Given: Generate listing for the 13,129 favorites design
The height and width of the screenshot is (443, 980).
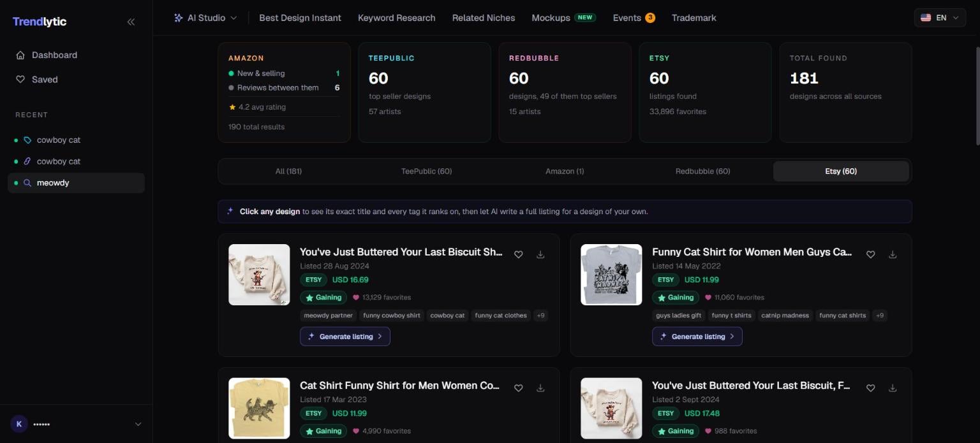Looking at the screenshot, I should pos(345,337).
